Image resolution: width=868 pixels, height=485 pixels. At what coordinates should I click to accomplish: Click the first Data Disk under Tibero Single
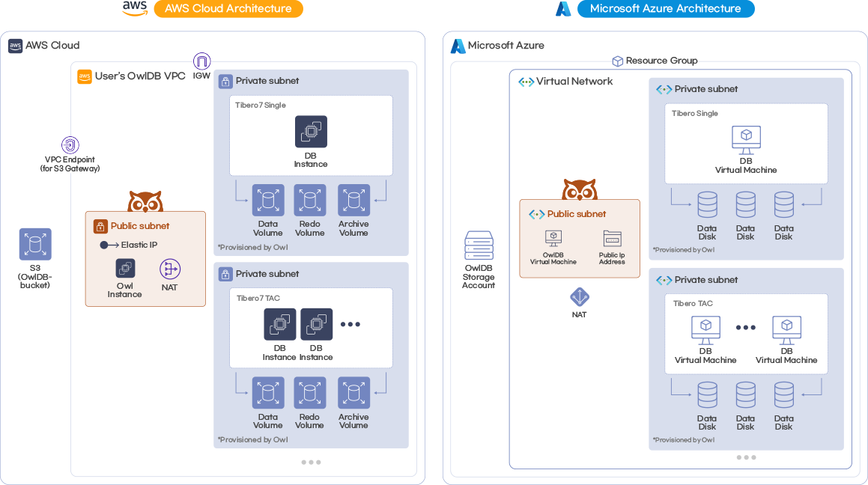pyautogui.click(x=708, y=204)
